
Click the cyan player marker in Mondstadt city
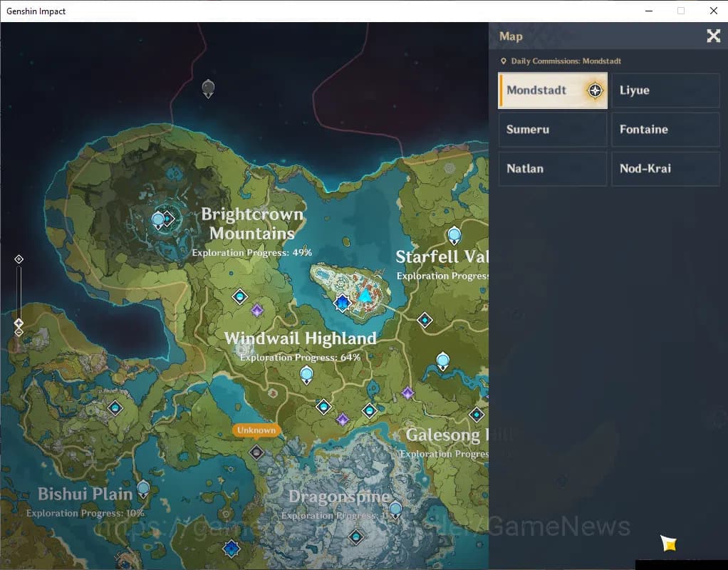coord(365,295)
